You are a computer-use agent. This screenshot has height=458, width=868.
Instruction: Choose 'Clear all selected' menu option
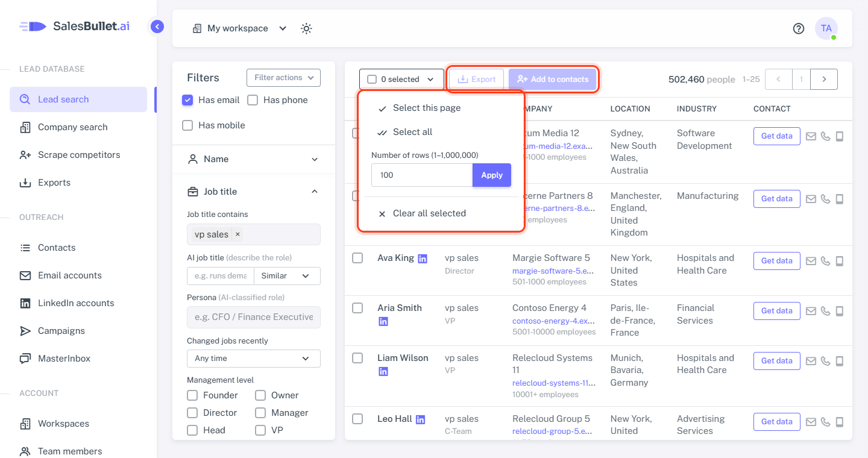coord(441,213)
